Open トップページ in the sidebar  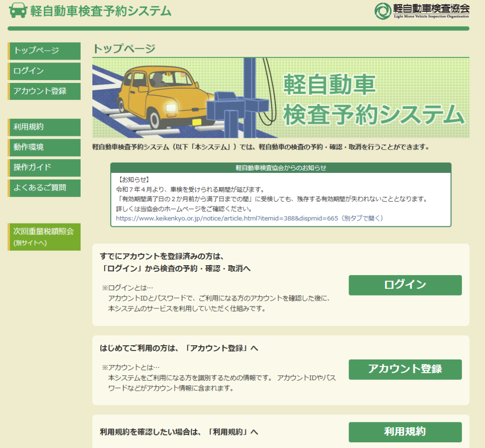click(45, 51)
